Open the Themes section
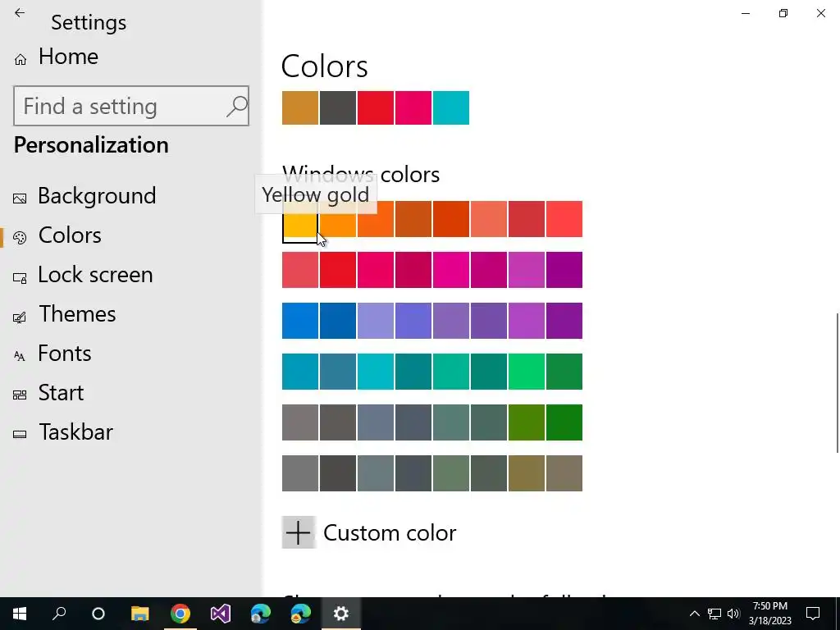The width and height of the screenshot is (840, 630). (77, 314)
